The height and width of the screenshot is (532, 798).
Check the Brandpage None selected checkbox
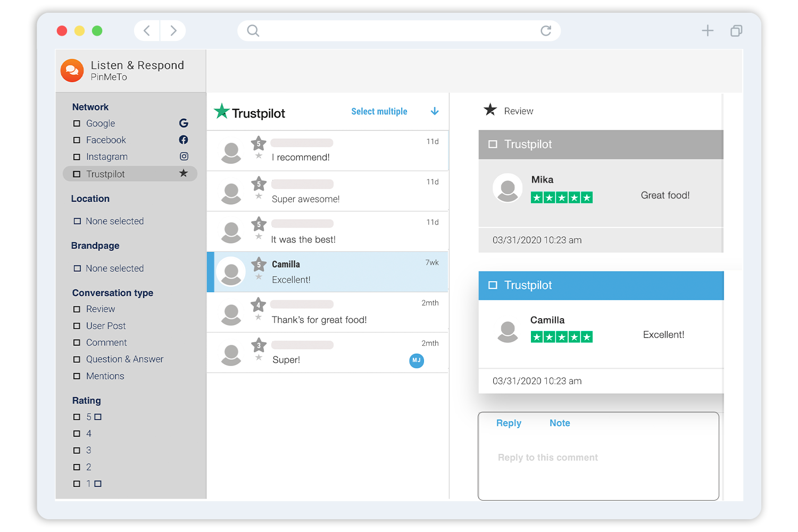[77, 269]
